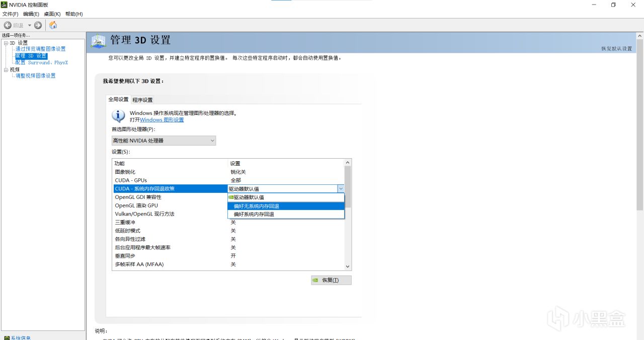This screenshot has width=644, height=340.
Task: Click the settings list scroll up arrow
Action: coord(347,163)
